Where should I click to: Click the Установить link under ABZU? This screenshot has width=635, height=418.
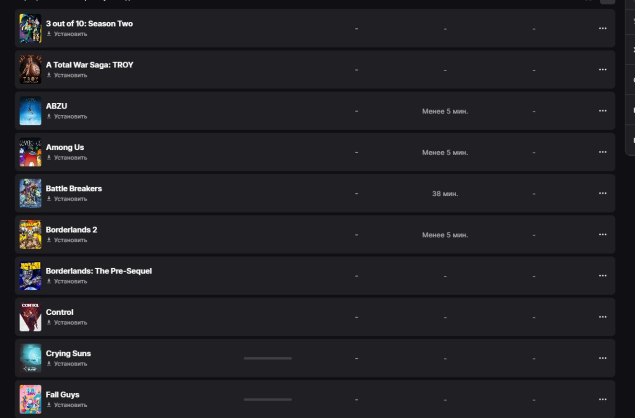coord(69,116)
